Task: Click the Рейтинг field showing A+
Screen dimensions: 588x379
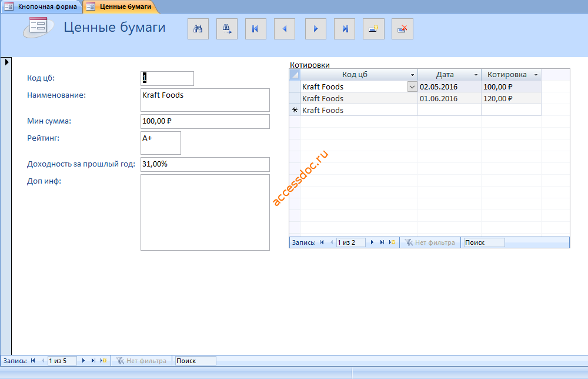Action: (161, 143)
